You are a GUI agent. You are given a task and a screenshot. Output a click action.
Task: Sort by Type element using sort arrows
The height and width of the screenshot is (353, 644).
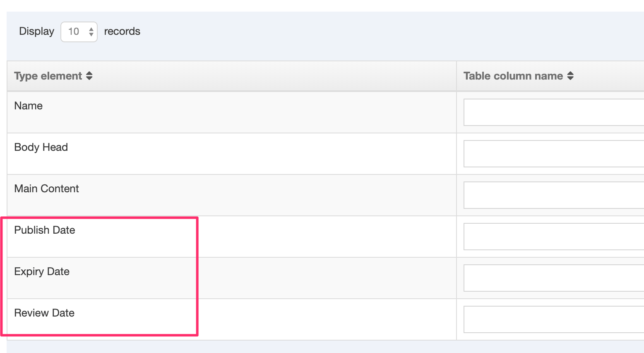coord(89,76)
